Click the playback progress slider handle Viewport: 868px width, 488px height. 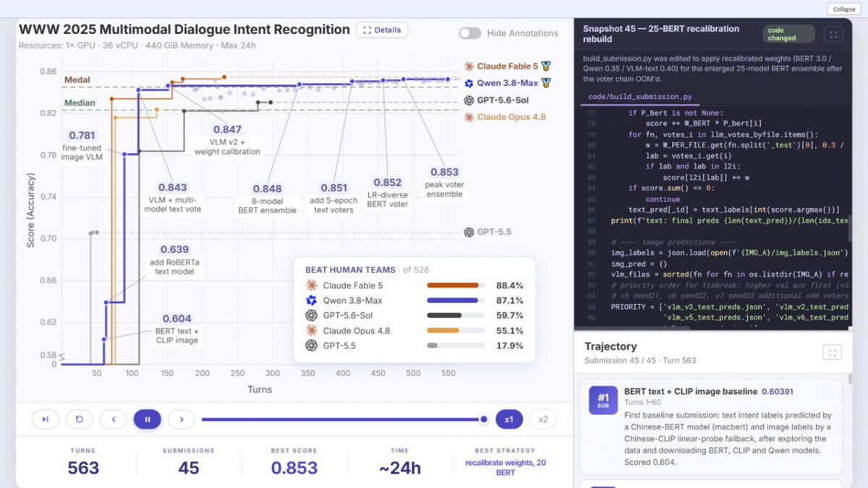484,419
